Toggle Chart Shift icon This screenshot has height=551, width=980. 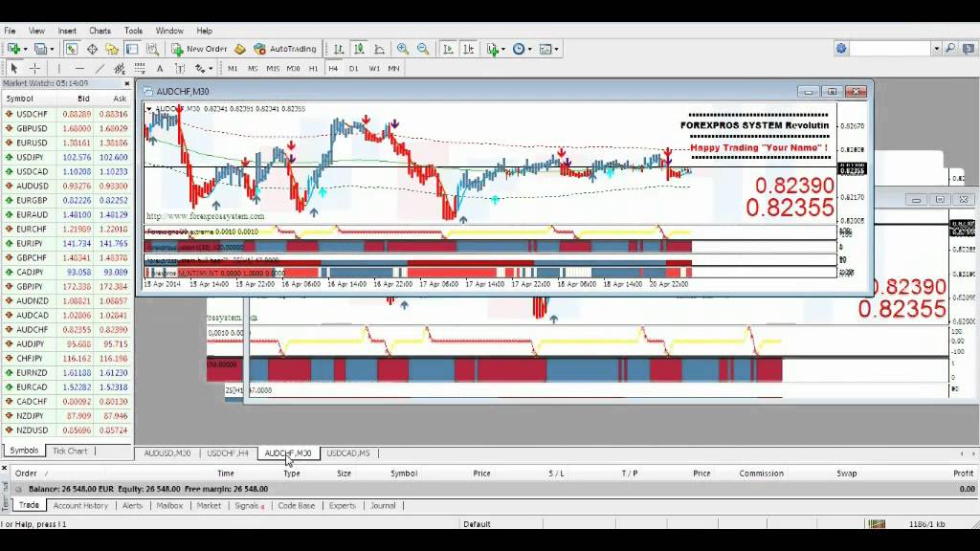(468, 49)
